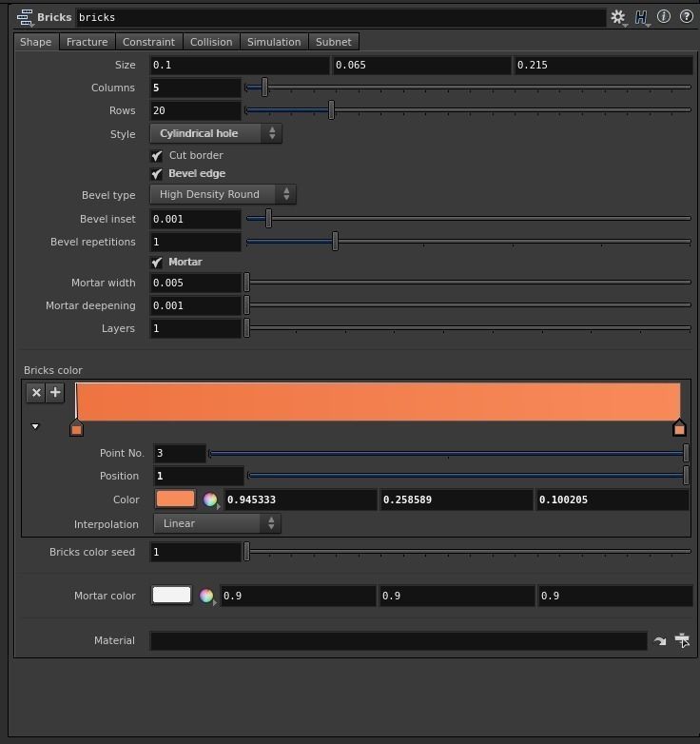
Task: Add a ramp point with plus button
Action: [55, 392]
